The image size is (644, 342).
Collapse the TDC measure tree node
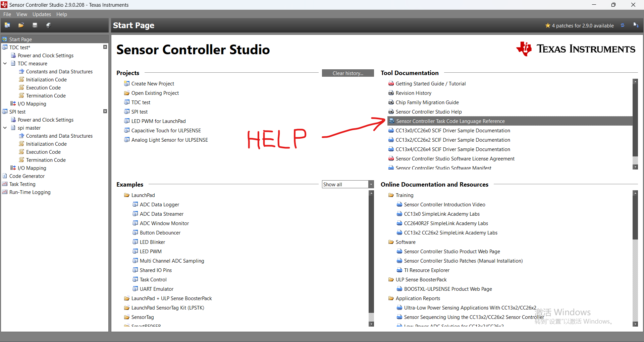5,63
